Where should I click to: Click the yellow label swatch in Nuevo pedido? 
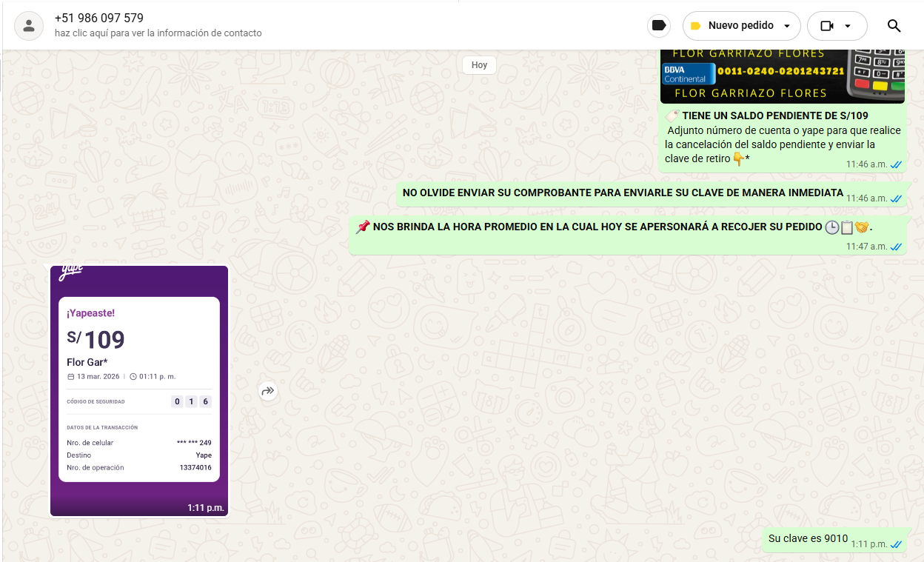coord(695,26)
